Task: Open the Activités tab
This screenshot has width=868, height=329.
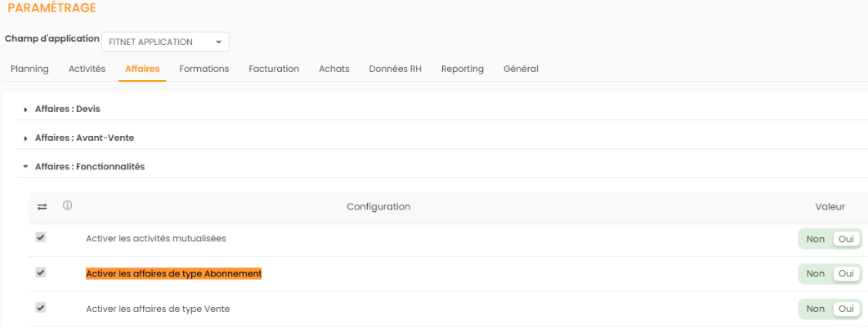Action: (87, 69)
